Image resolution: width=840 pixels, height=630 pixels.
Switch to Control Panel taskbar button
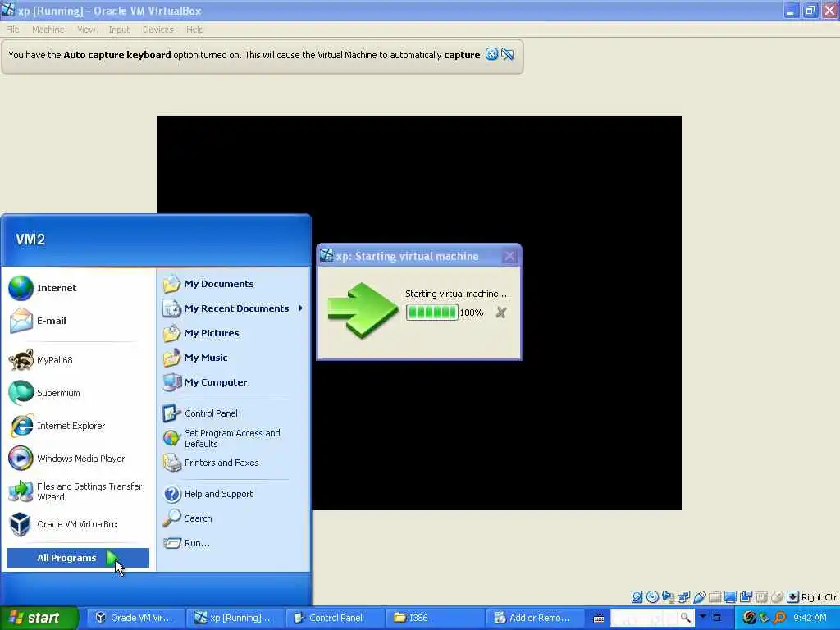tap(335, 618)
